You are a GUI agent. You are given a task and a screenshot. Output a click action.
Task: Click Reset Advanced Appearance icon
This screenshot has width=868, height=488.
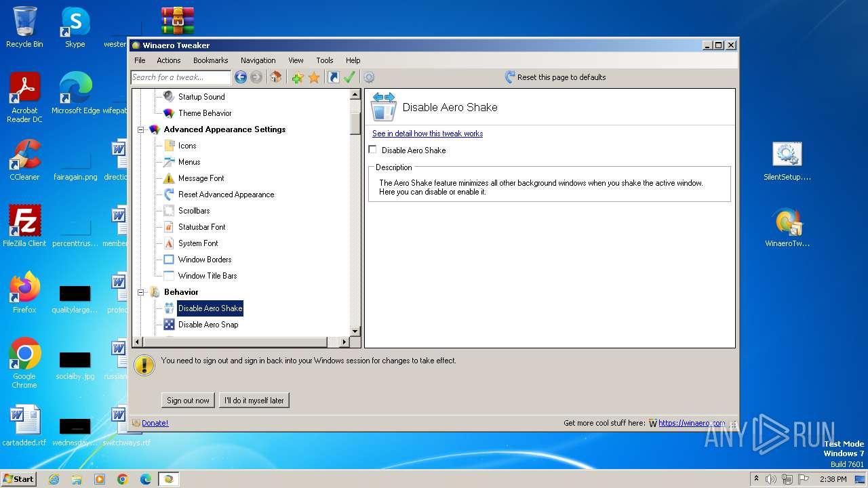tap(169, 195)
